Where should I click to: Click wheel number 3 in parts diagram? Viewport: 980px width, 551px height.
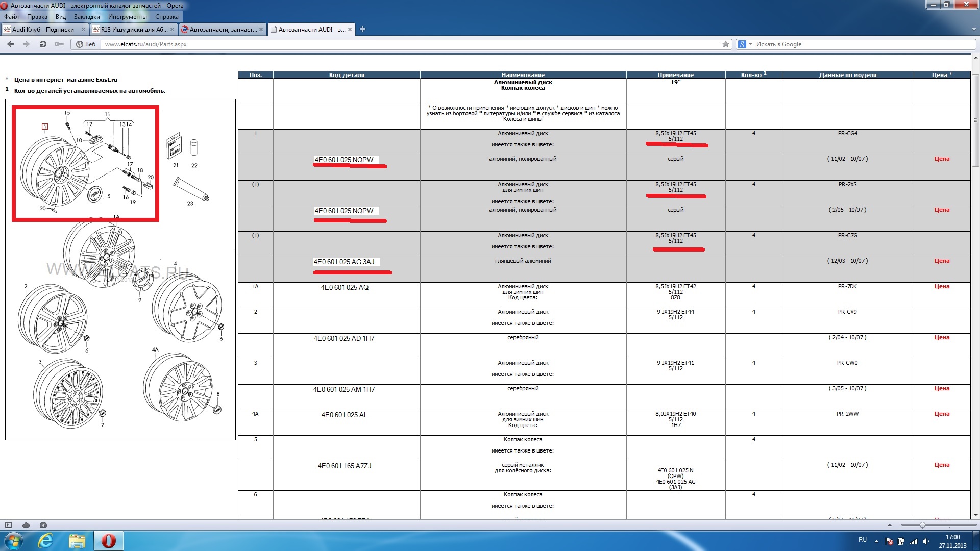68,394
